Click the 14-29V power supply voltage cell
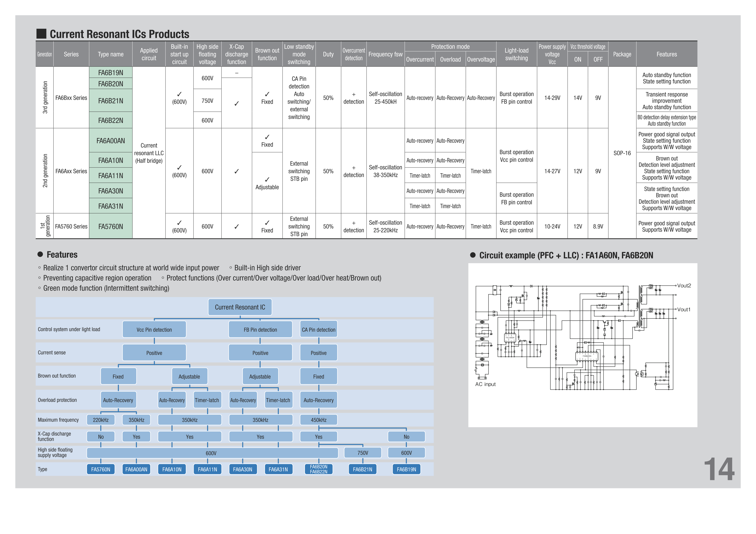Image resolution: width=756 pixels, height=534 pixels. point(552,98)
